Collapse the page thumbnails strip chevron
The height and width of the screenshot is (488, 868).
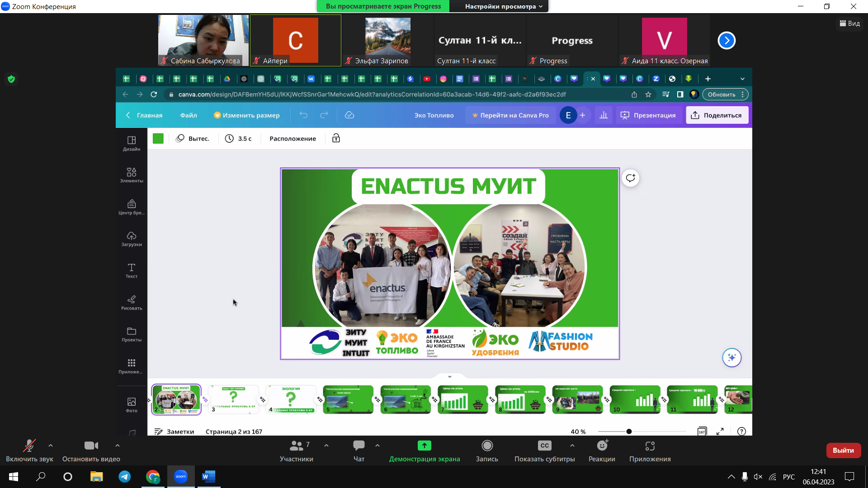(450, 376)
